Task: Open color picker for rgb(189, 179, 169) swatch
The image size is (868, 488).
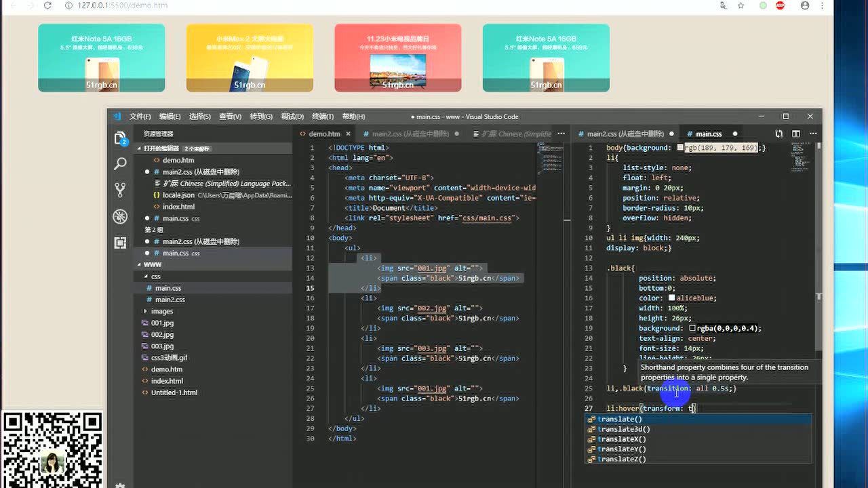Action: click(680, 148)
